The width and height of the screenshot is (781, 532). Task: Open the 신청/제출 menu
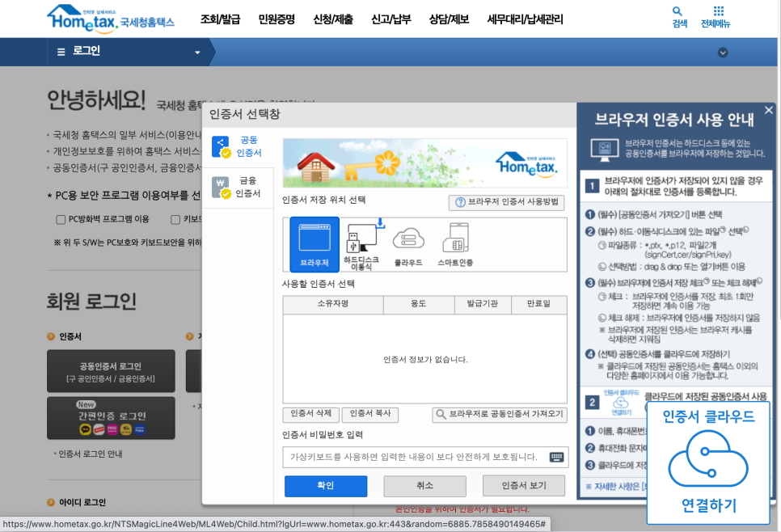click(333, 19)
